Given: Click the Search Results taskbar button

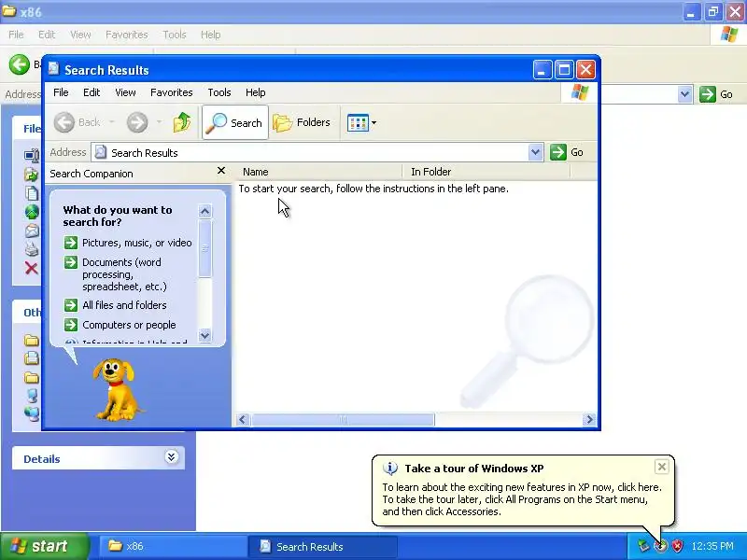Looking at the screenshot, I should coord(322,546).
